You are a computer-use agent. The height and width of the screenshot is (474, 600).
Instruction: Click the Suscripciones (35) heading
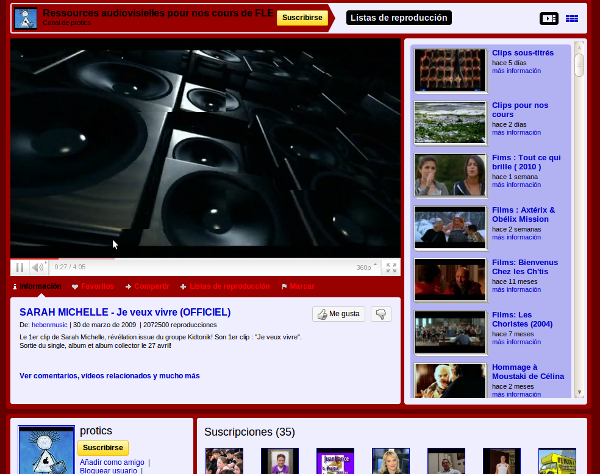pos(249,432)
